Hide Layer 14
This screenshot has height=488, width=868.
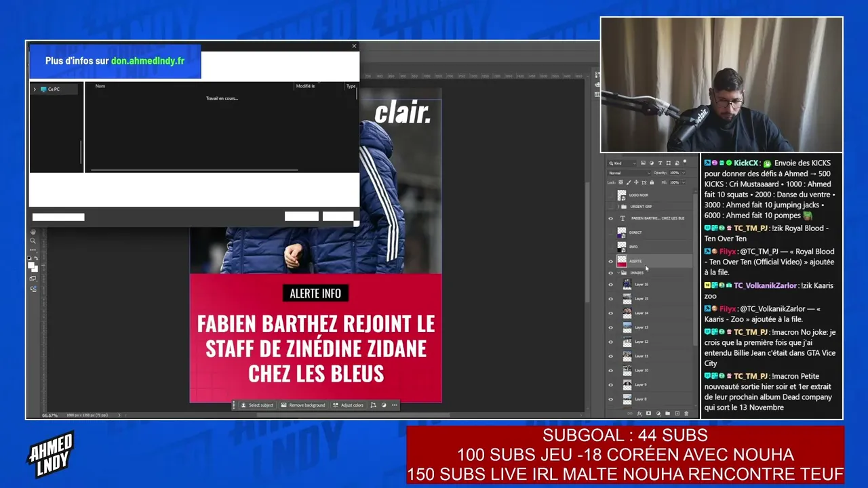610,313
